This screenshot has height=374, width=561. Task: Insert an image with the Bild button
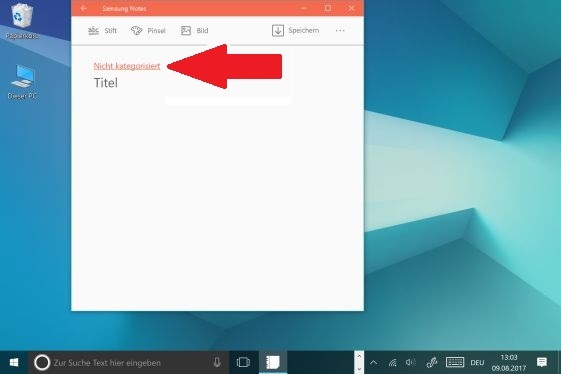pyautogui.click(x=195, y=31)
